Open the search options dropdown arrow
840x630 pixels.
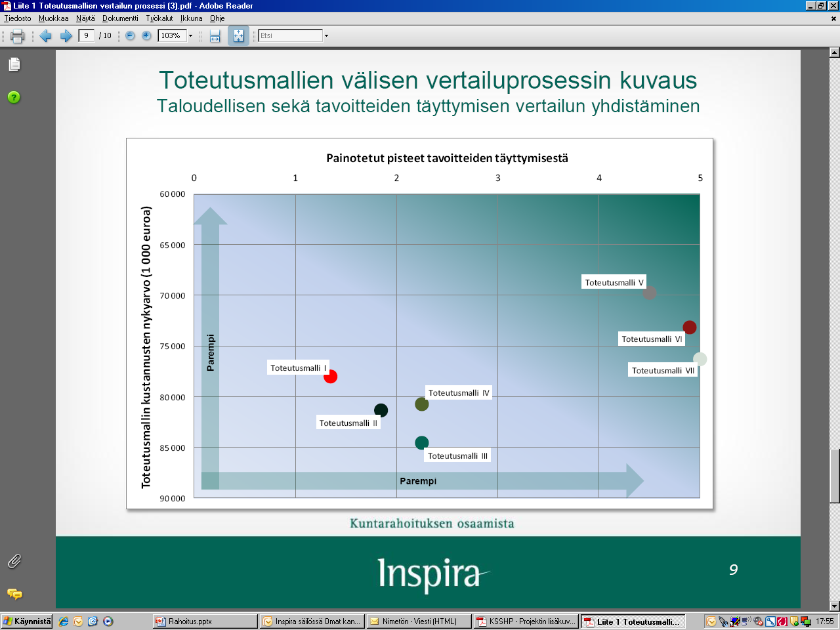(326, 35)
